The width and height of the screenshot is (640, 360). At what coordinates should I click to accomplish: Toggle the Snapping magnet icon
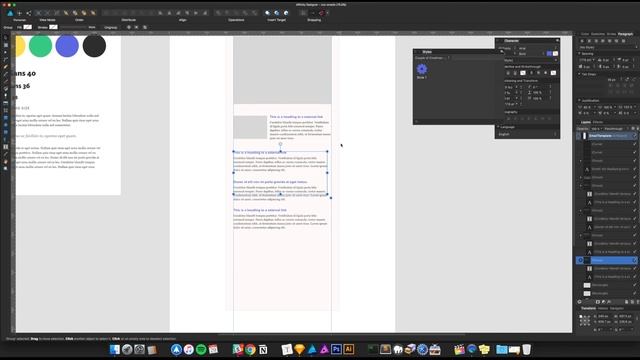(x=321, y=13)
